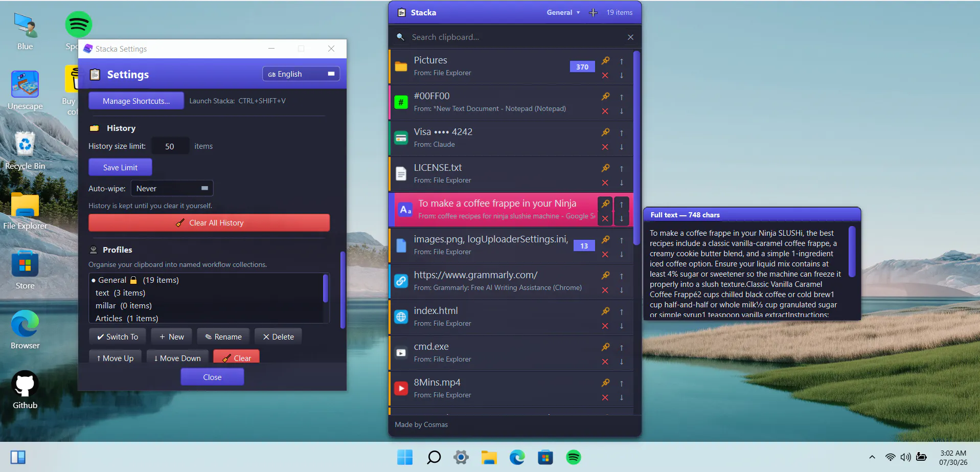
Task: Move the LICENSE.txt item down
Action: 622,183
